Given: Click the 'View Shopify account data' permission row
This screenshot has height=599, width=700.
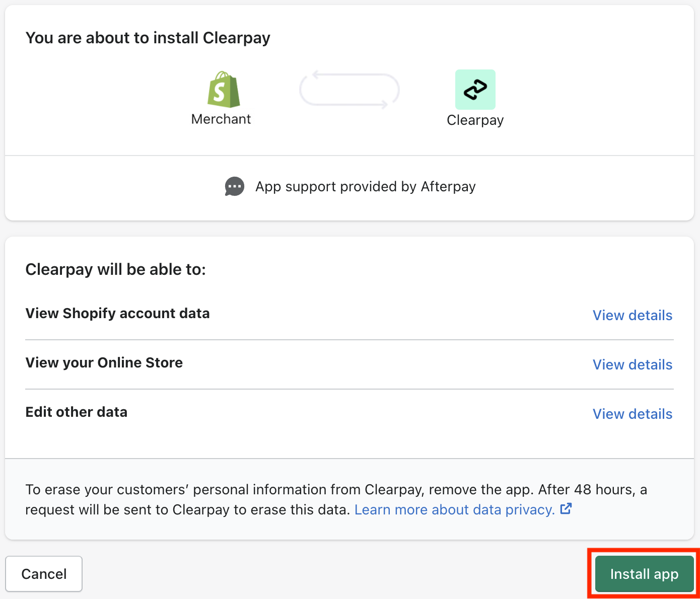Looking at the screenshot, I should (117, 313).
